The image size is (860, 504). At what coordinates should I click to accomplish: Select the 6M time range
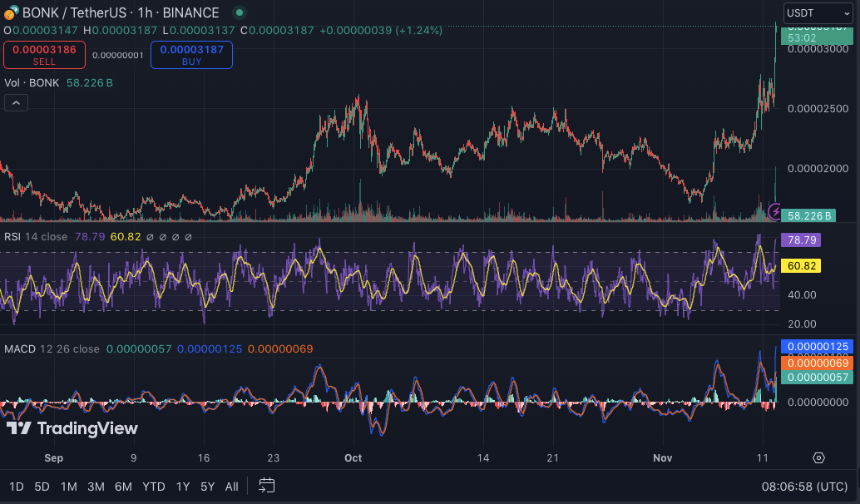point(123,487)
